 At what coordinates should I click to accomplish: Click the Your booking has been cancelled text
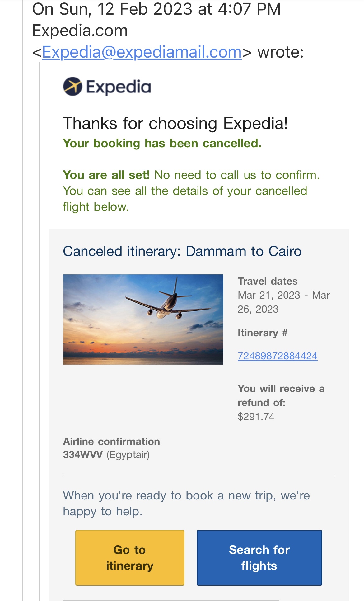[x=162, y=143]
